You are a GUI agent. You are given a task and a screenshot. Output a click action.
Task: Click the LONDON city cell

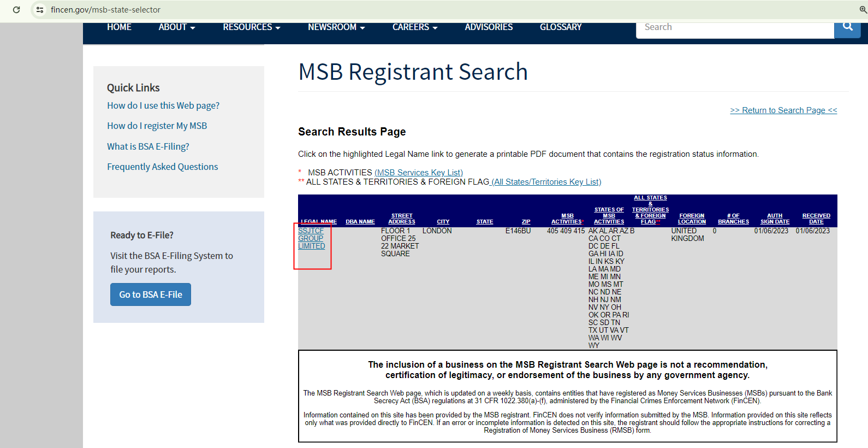pyautogui.click(x=437, y=231)
